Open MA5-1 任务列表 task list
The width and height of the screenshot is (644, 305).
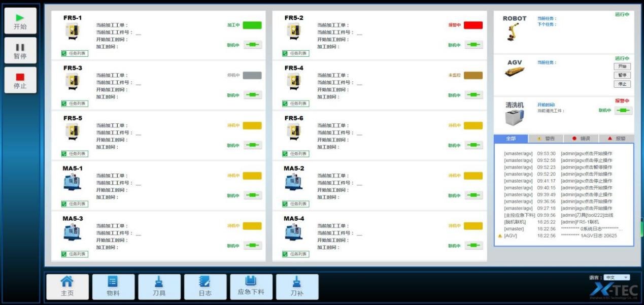pos(75,204)
